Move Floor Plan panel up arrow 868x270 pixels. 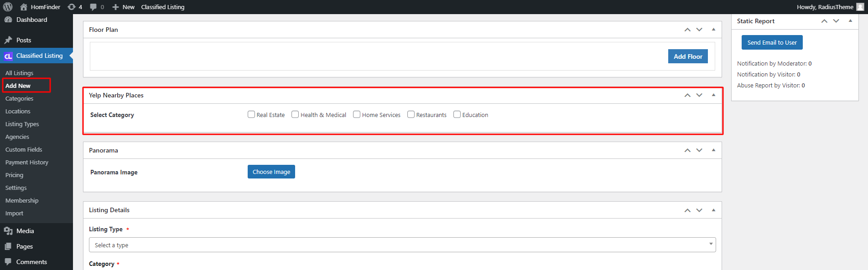click(x=687, y=30)
